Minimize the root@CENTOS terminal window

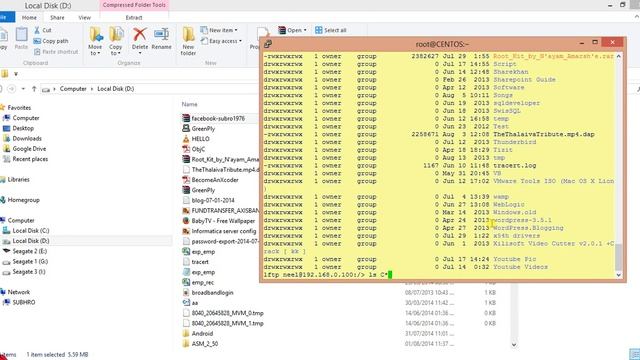point(582,42)
